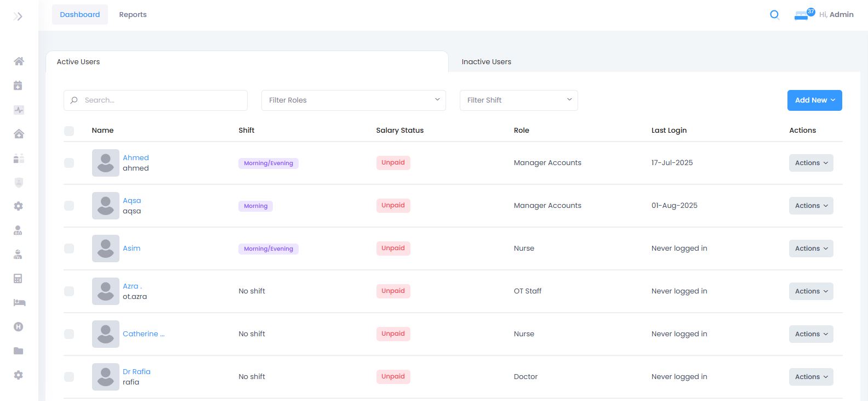Image resolution: width=868 pixels, height=401 pixels.
Task: Switch to the Inactive Users tab
Action: (x=487, y=61)
